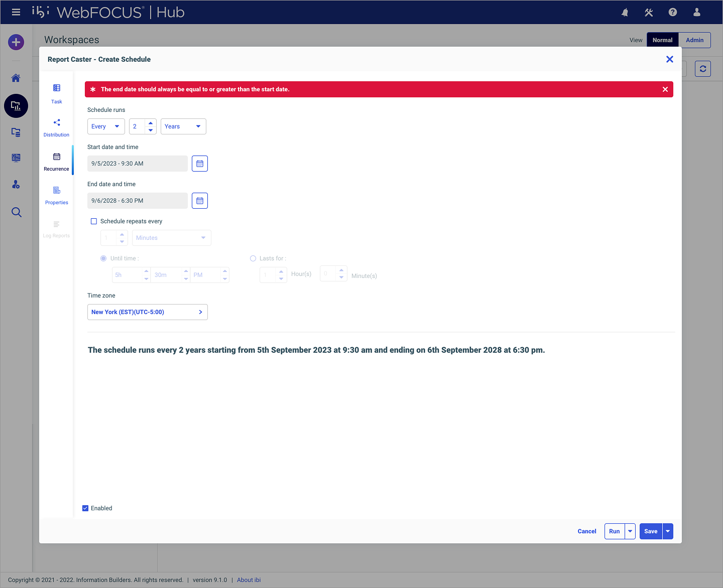
Task: Click the notifications bell icon
Action: (x=625, y=12)
